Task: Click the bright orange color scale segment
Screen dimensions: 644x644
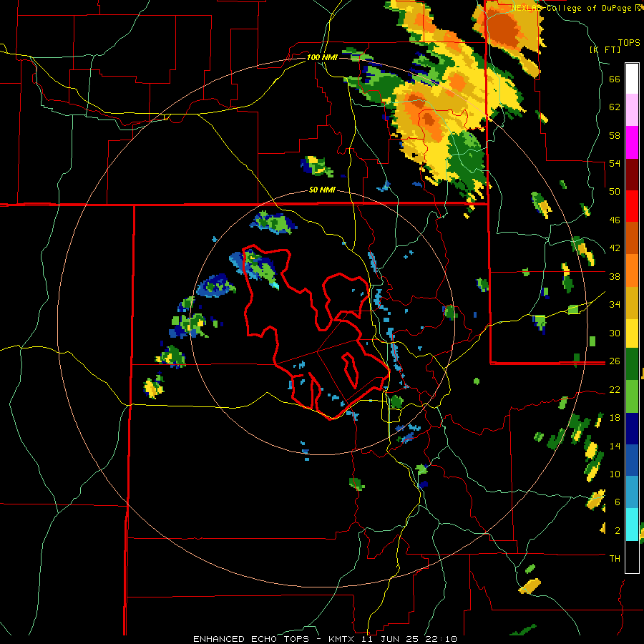Action: tap(632, 270)
